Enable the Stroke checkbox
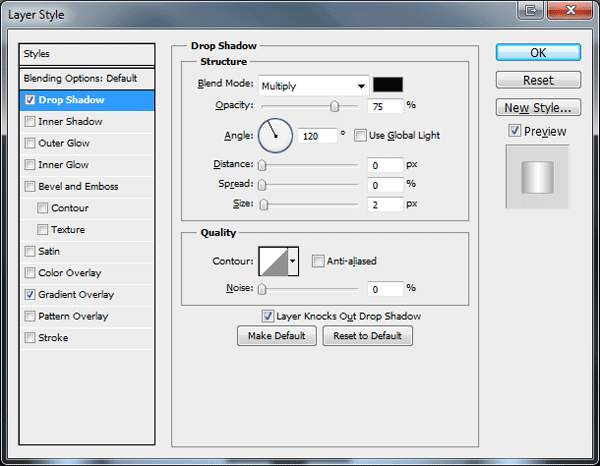Screen dimensions: 600x466 click(30, 338)
